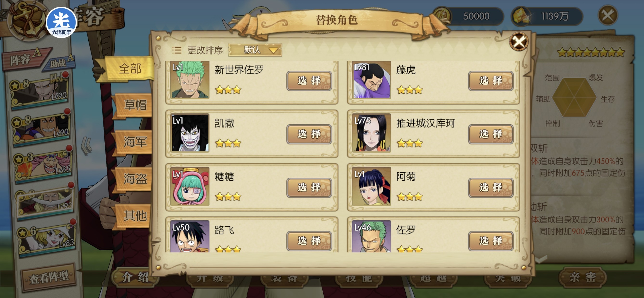Close the 替换角色 dialog with X

coord(519,42)
